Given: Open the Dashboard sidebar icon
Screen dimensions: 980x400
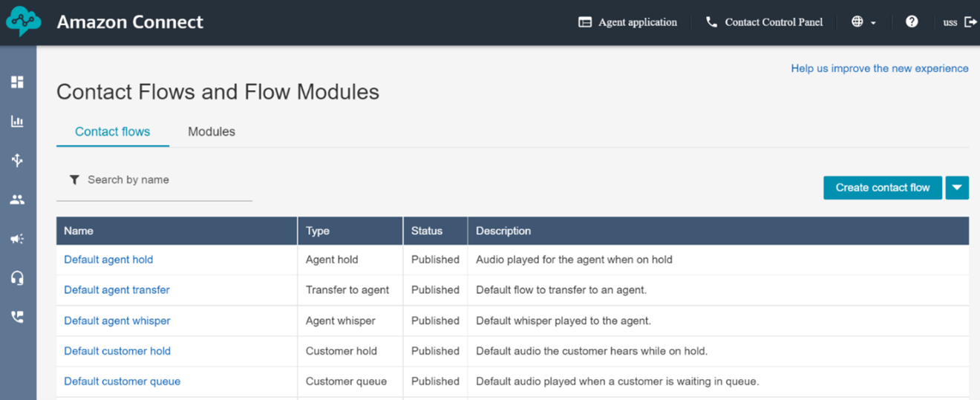Looking at the screenshot, I should [17, 82].
